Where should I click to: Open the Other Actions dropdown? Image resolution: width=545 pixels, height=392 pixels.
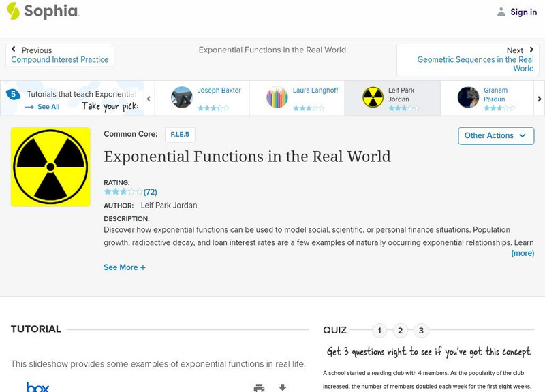(x=495, y=135)
